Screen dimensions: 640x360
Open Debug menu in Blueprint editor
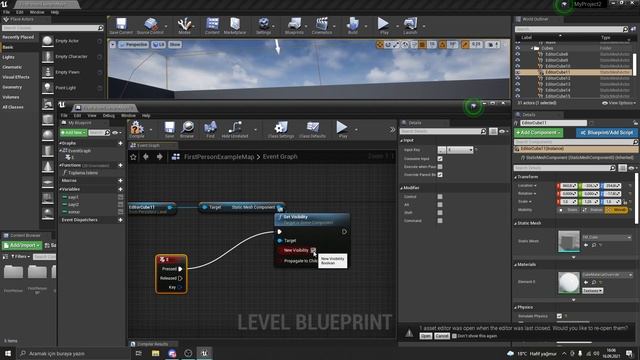click(x=109, y=116)
